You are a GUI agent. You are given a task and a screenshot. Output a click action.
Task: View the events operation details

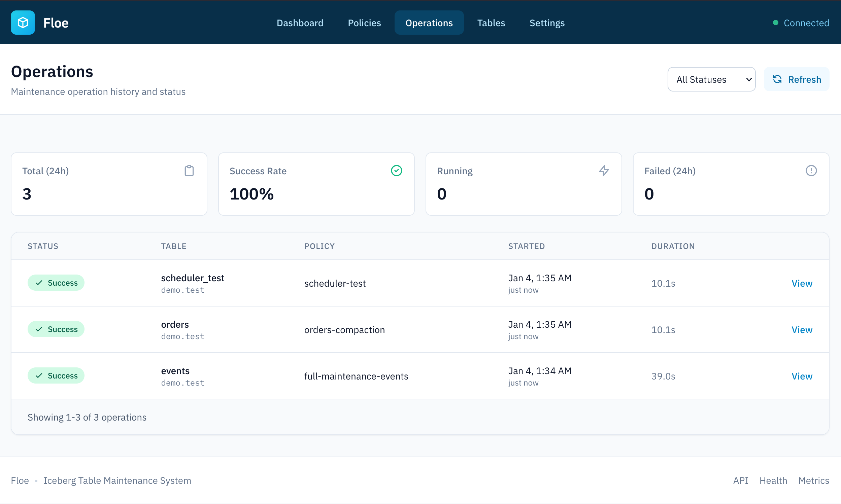point(802,376)
